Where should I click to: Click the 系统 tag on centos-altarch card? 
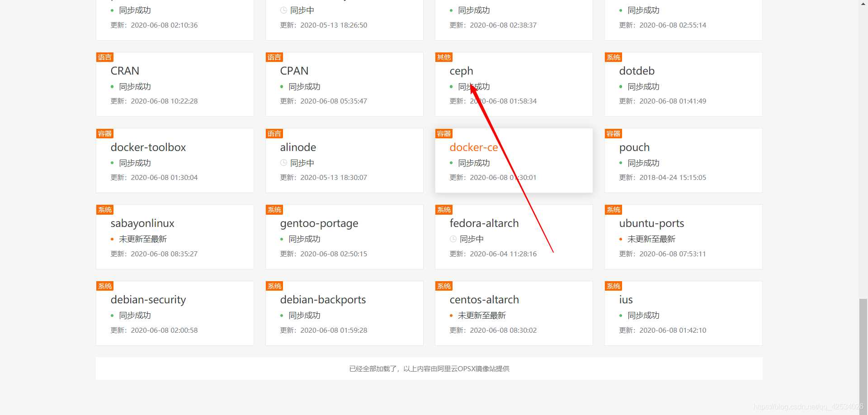coord(444,286)
